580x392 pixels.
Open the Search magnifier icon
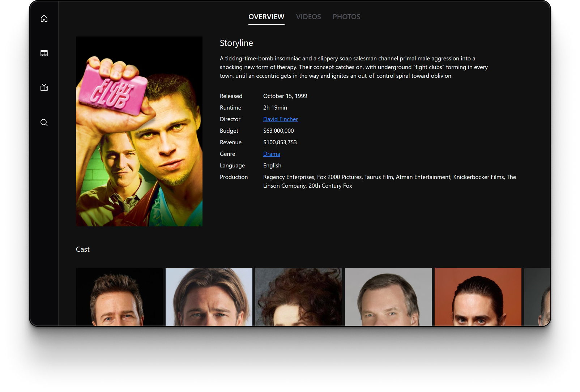[44, 123]
